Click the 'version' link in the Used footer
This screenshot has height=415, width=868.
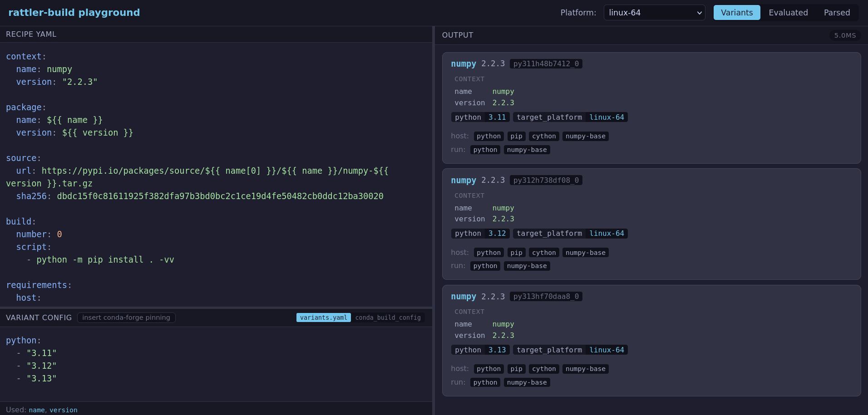(63, 410)
